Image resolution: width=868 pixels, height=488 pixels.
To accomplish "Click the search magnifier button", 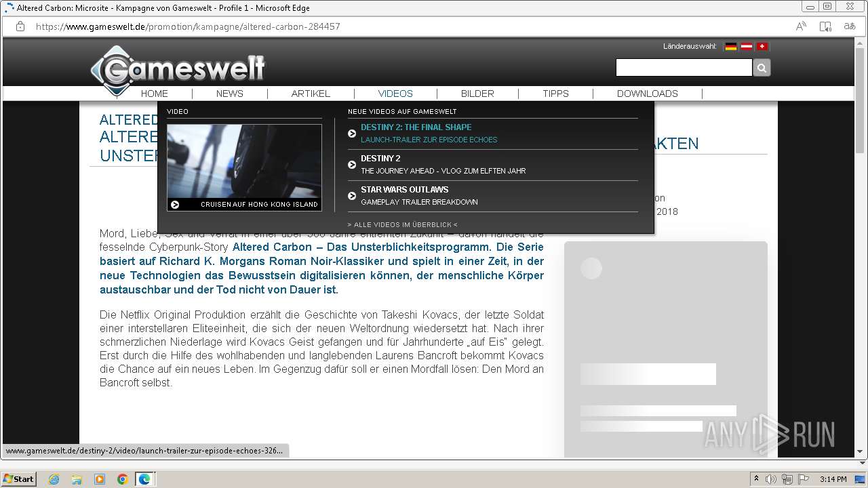I will coord(762,68).
